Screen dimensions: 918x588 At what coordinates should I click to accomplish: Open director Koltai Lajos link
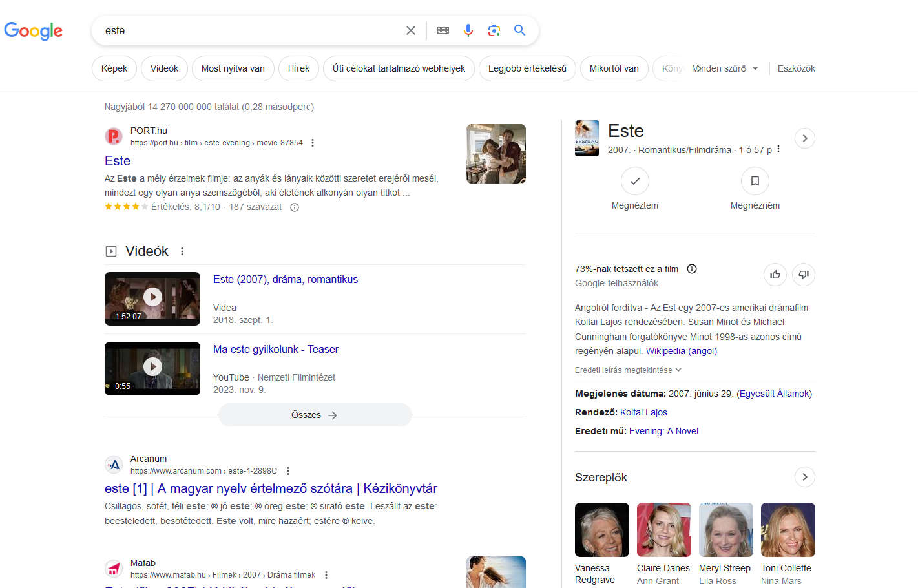click(643, 412)
